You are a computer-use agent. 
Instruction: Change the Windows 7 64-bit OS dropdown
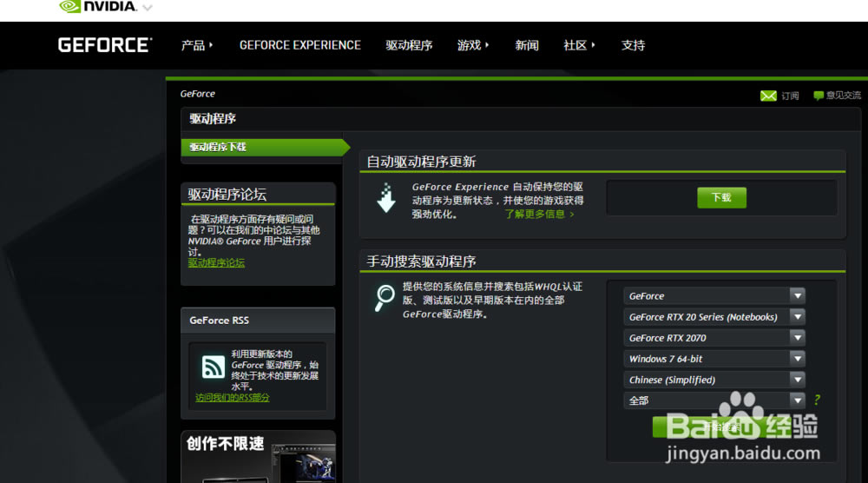click(714, 359)
